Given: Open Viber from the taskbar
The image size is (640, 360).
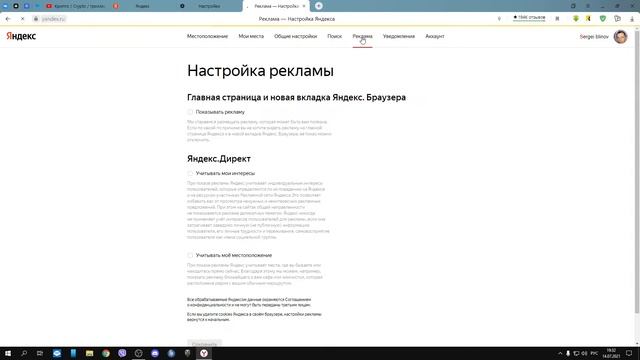Looking at the screenshot, I should click(122, 353).
